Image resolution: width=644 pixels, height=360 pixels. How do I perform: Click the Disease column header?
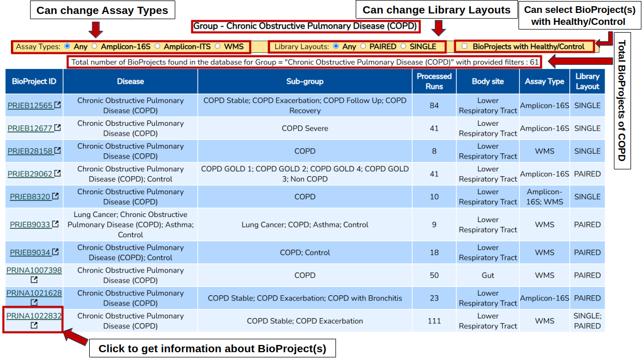tap(131, 81)
